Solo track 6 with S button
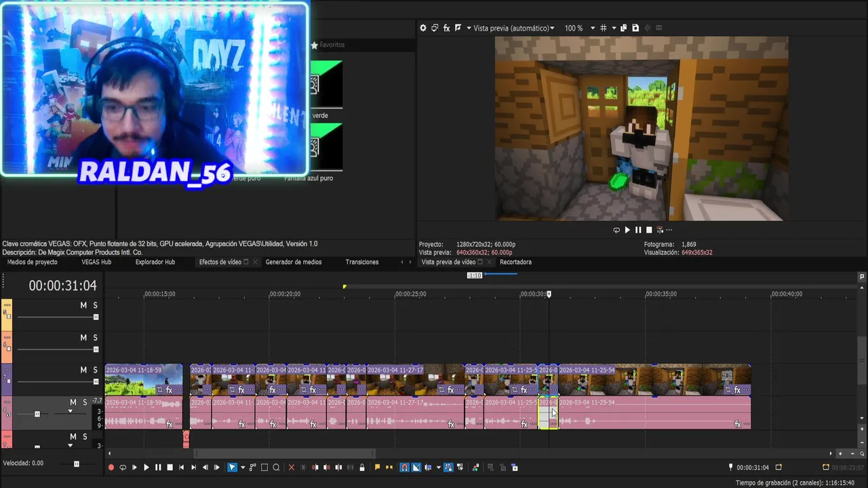 click(95, 338)
